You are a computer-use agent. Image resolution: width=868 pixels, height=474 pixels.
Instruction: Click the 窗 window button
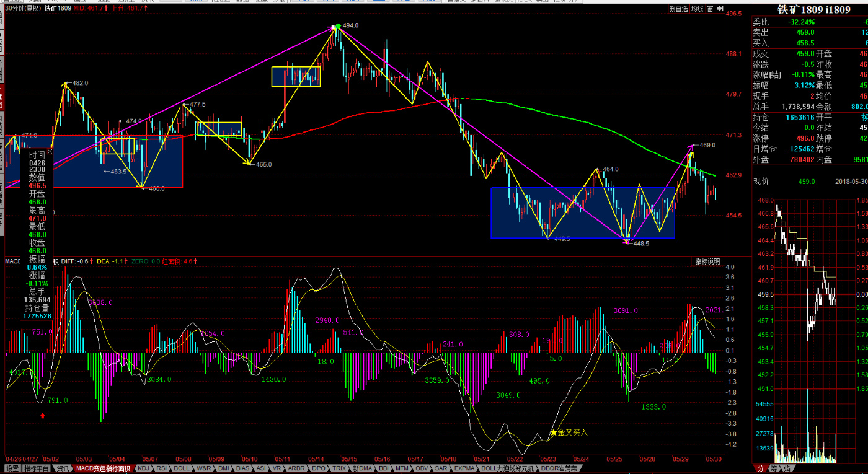click(711, 9)
